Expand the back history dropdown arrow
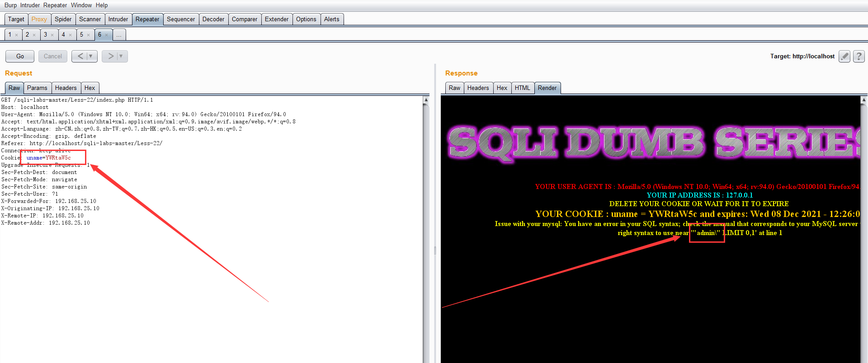The width and height of the screenshot is (868, 363). [91, 56]
